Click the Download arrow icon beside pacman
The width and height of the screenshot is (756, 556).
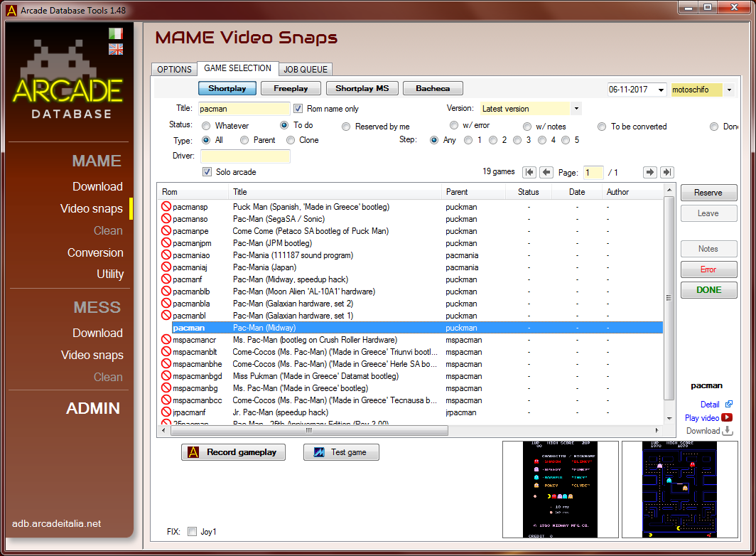tap(728, 431)
